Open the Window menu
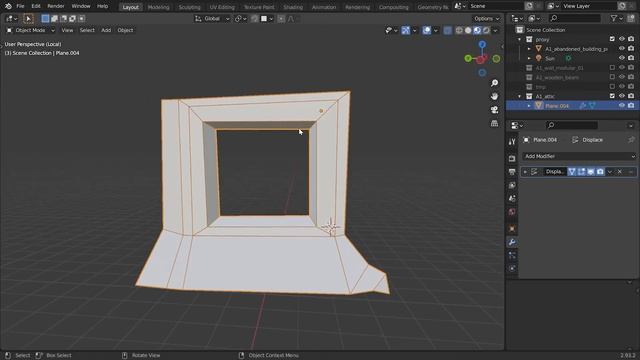This screenshot has width=640, height=360. pos(81,6)
